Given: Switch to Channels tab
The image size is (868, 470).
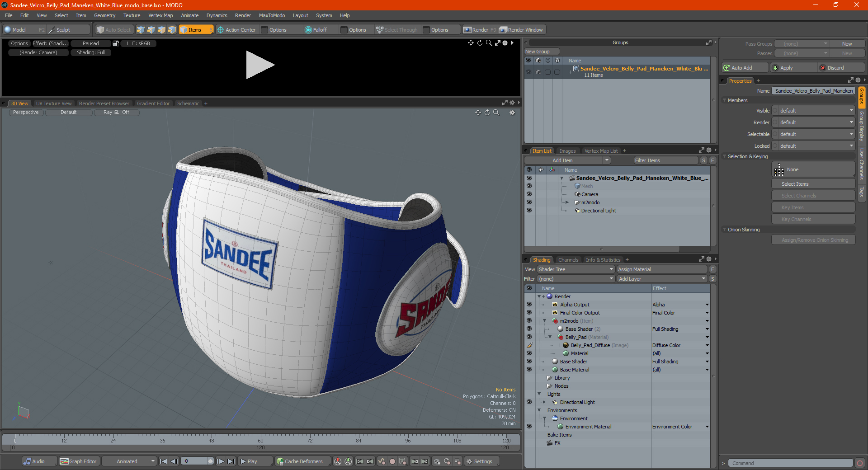Looking at the screenshot, I should 568,260.
